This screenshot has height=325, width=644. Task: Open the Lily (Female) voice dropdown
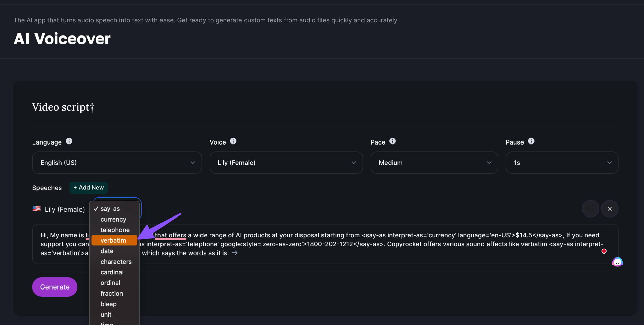pyautogui.click(x=286, y=163)
